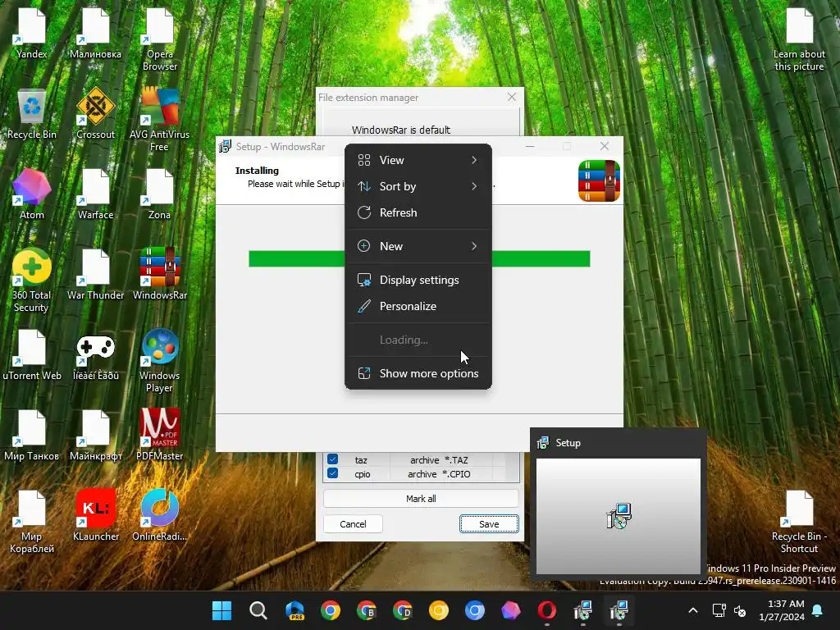The image size is (840, 630).
Task: Launch 360 Total Security icon
Action: pyautogui.click(x=32, y=280)
